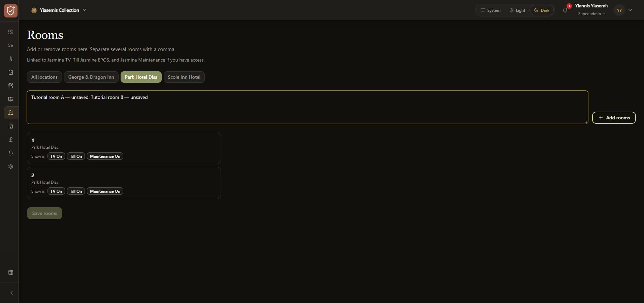Toggle Till On for room 1
The height and width of the screenshot is (303, 644).
76,156
